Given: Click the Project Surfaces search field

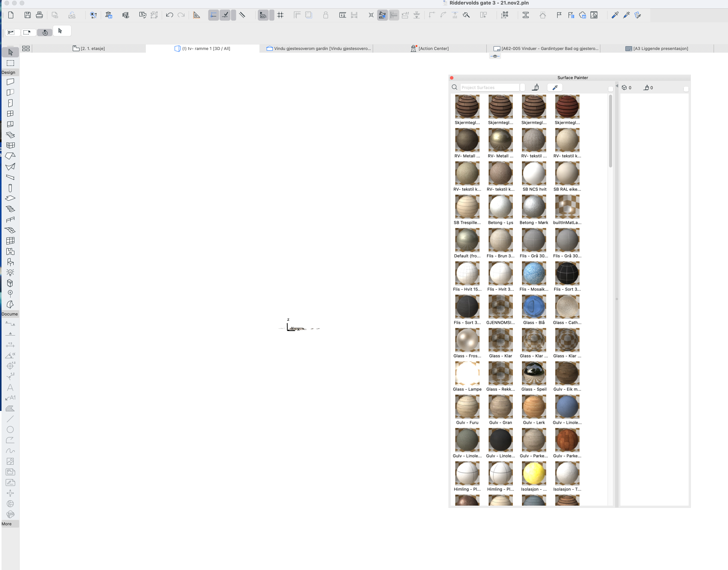Looking at the screenshot, I should click(489, 87).
